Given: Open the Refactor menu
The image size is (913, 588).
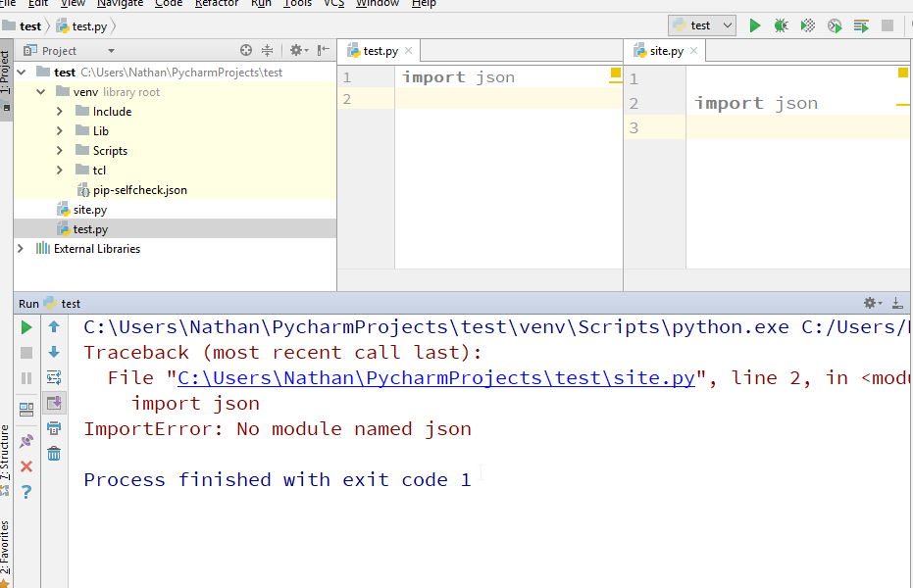Looking at the screenshot, I should click(217, 4).
